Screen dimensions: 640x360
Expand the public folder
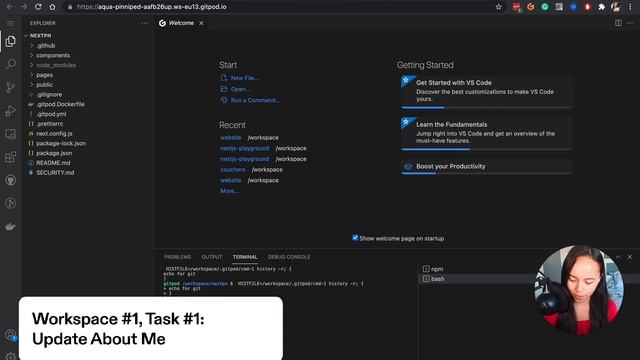[44, 85]
